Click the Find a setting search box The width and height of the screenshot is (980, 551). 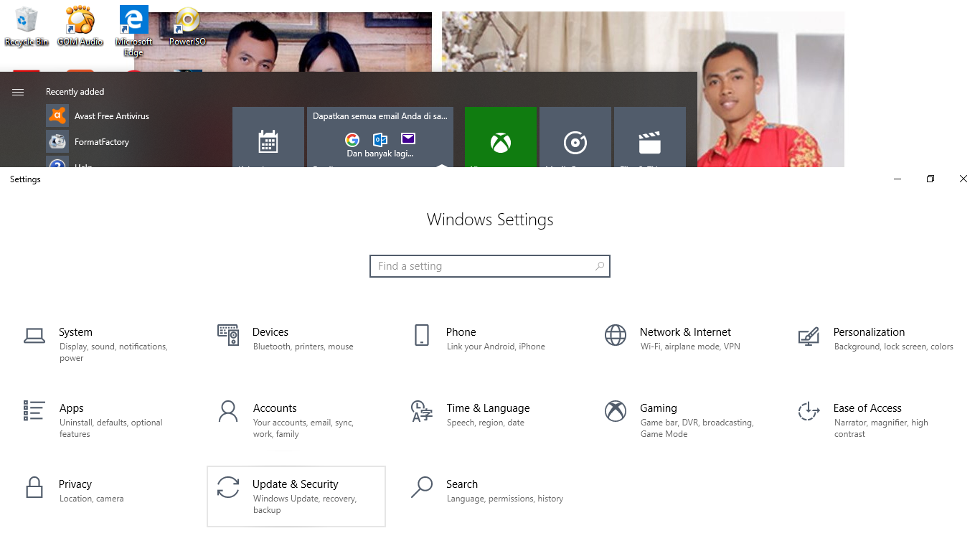pos(490,266)
